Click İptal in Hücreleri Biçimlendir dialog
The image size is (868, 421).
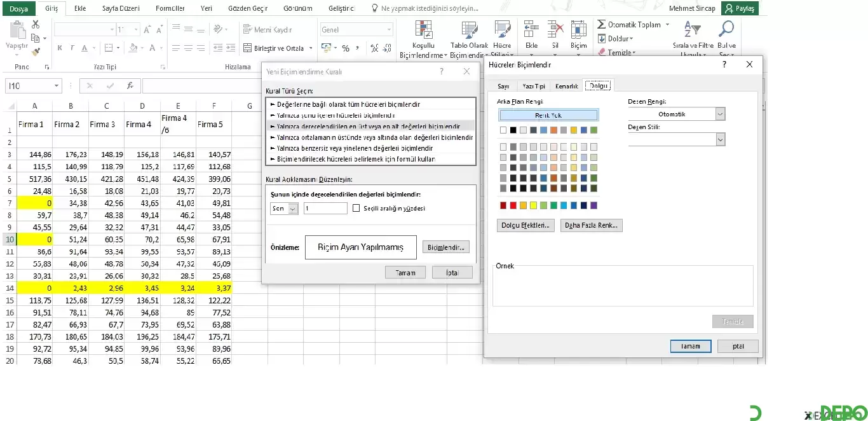click(738, 346)
